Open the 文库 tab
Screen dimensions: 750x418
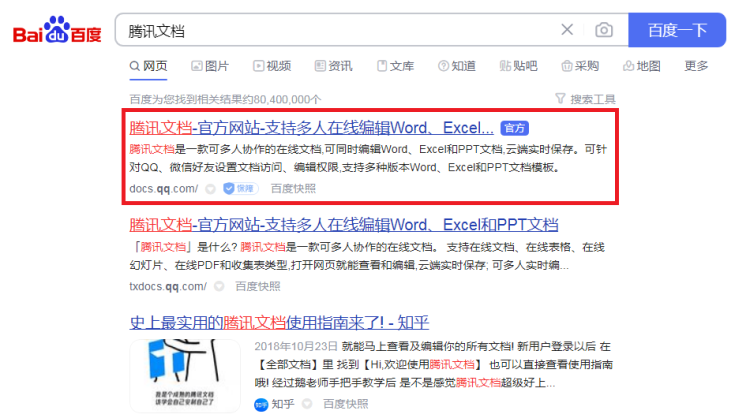[395, 66]
